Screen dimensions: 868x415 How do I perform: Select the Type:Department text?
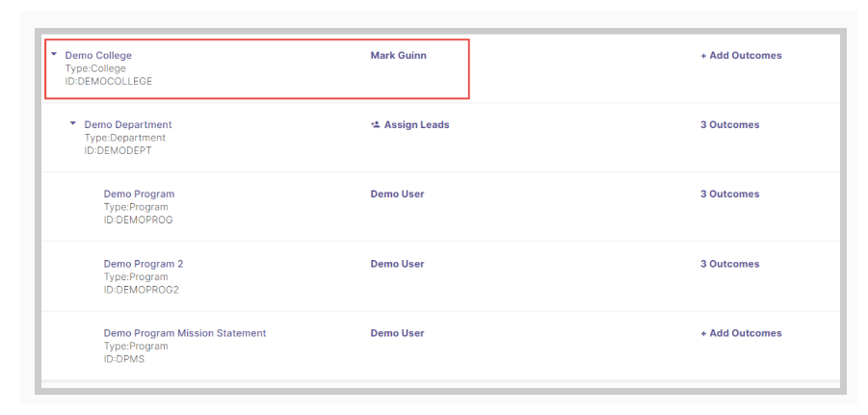124,138
